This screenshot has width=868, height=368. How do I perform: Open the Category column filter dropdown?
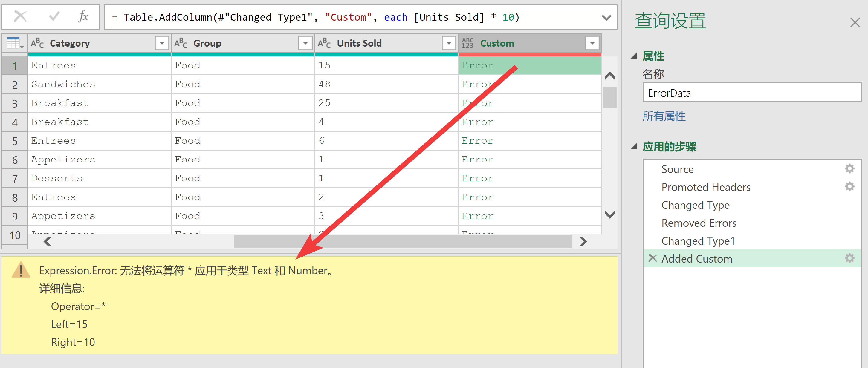tap(162, 43)
